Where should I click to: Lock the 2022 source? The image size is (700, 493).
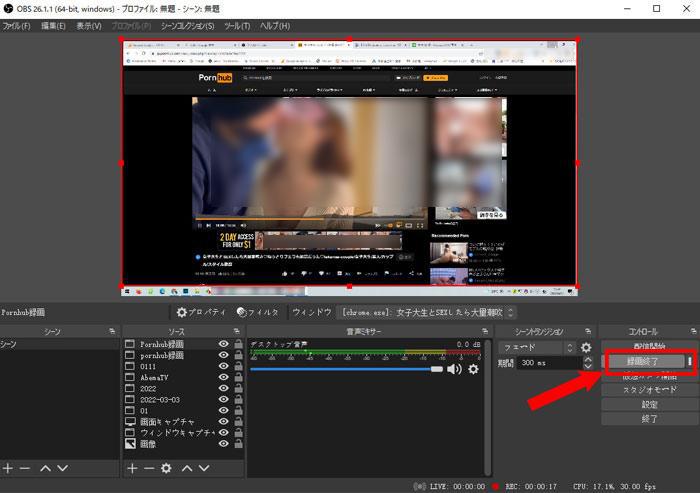pyautogui.click(x=238, y=388)
